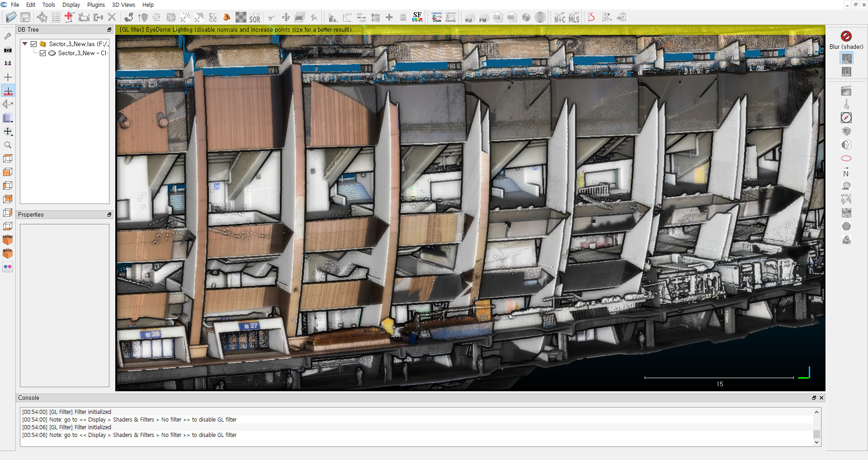Click the RSD plugin icon
Viewport: 868px width, 460px height.
tap(846, 240)
